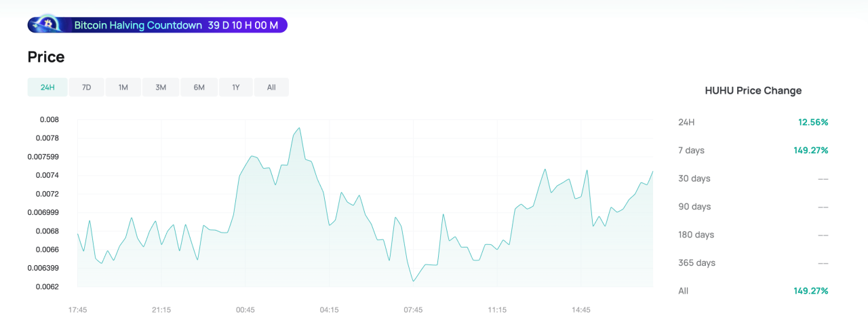Image resolution: width=868 pixels, height=333 pixels.
Task: Click the 00:45 x-axis time label
Action: [245, 310]
